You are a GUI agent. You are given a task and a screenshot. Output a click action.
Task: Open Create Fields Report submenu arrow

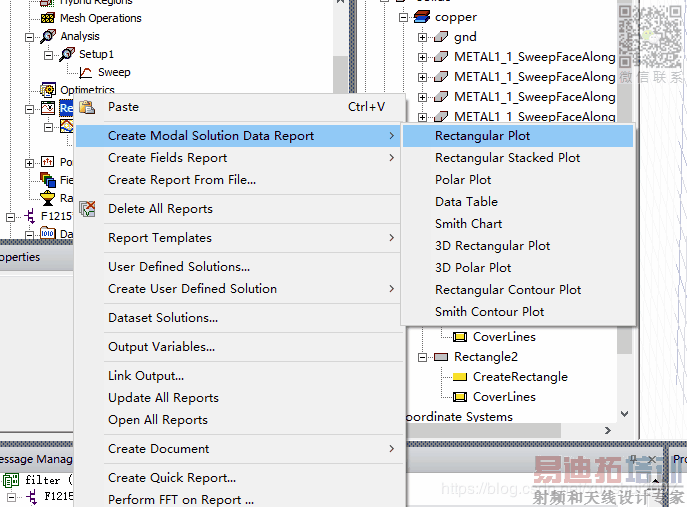392,158
